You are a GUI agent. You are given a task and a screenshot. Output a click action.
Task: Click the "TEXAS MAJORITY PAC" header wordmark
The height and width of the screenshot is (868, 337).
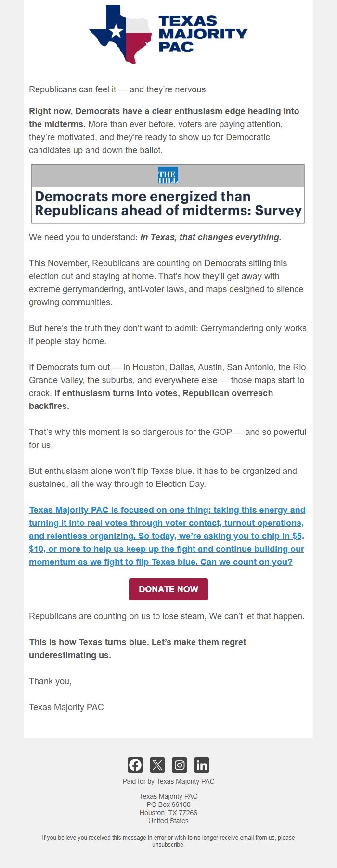pos(203,34)
